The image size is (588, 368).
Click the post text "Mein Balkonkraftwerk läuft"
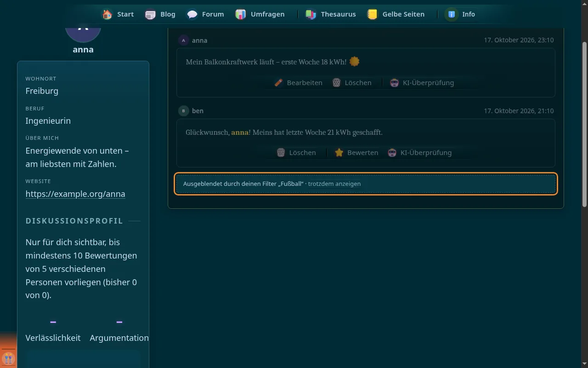point(230,62)
